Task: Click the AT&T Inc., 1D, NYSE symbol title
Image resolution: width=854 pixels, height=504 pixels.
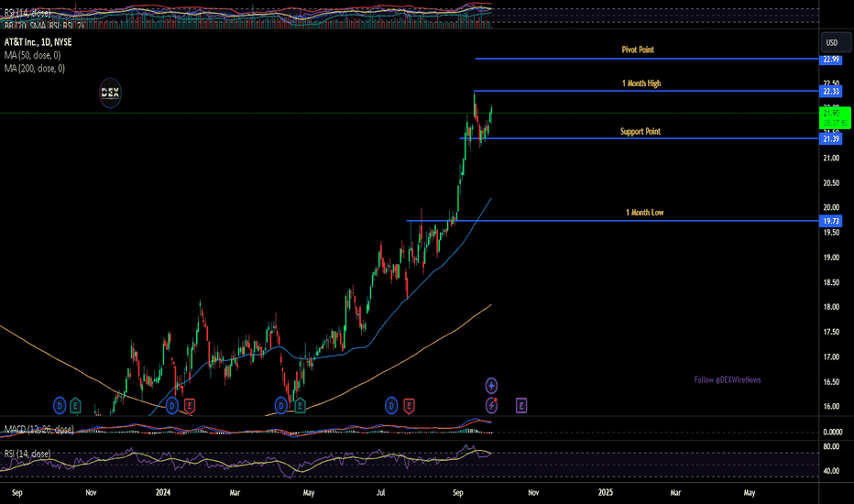Action: pyautogui.click(x=38, y=42)
